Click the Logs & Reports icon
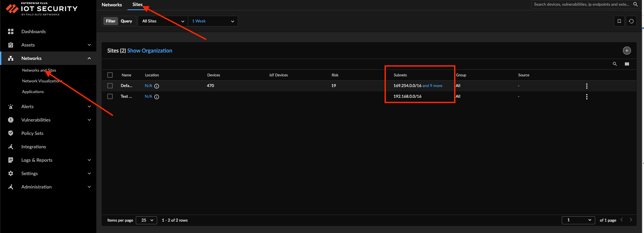 pos(11,160)
